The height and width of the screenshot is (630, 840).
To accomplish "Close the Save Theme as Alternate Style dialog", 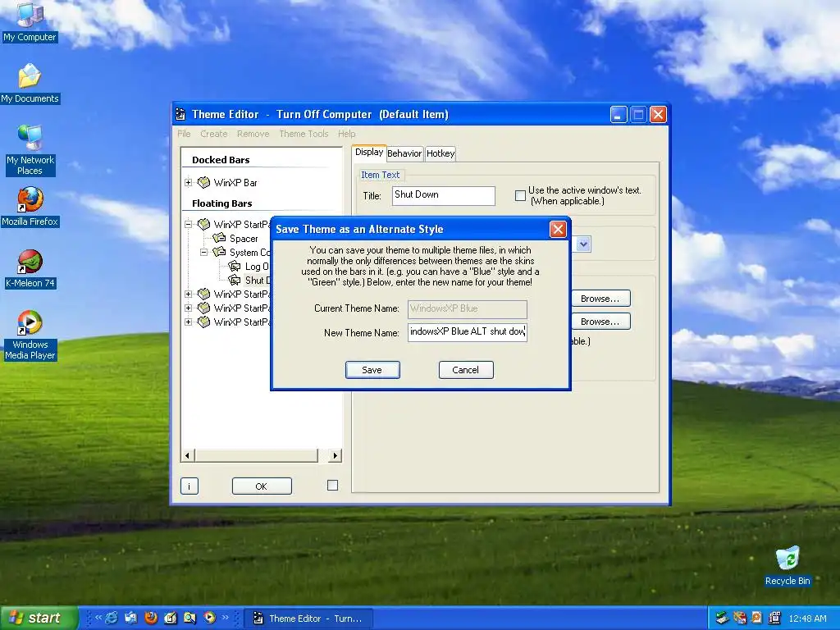I will [558, 230].
